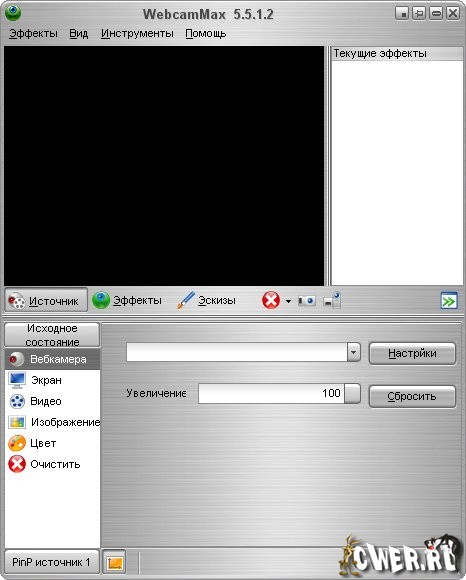Expand the arrow next to the red X
Image resolution: width=466 pixels, height=580 pixels.
click(x=288, y=301)
